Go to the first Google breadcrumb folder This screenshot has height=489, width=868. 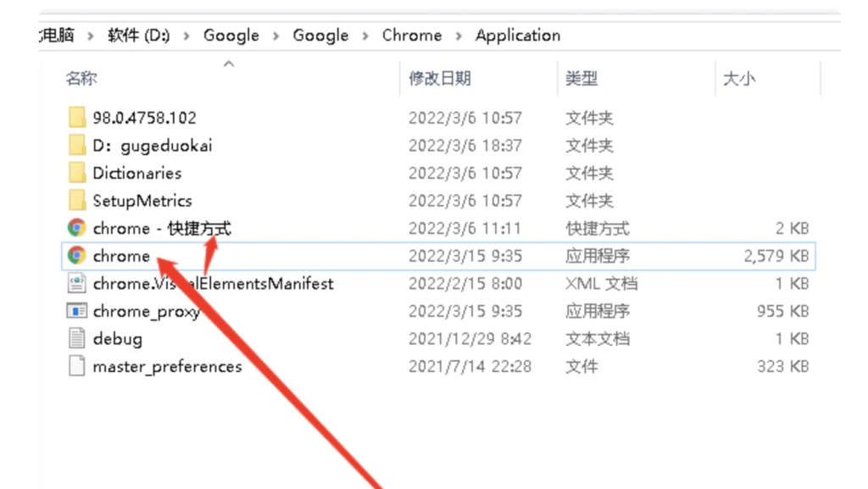tap(231, 36)
